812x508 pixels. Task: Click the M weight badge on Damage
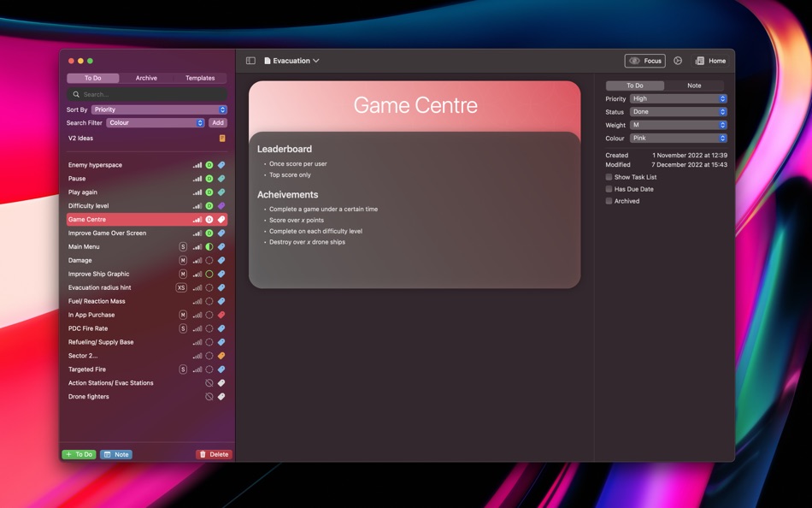click(x=183, y=260)
